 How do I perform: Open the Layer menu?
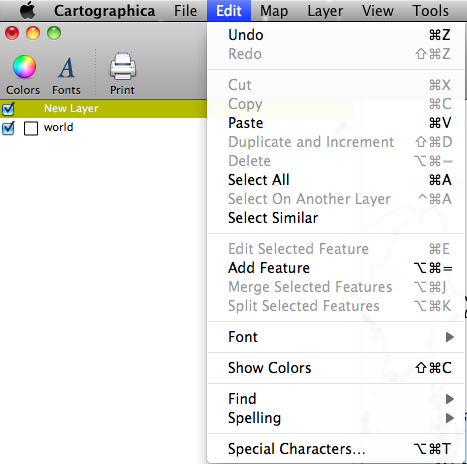coord(325,11)
